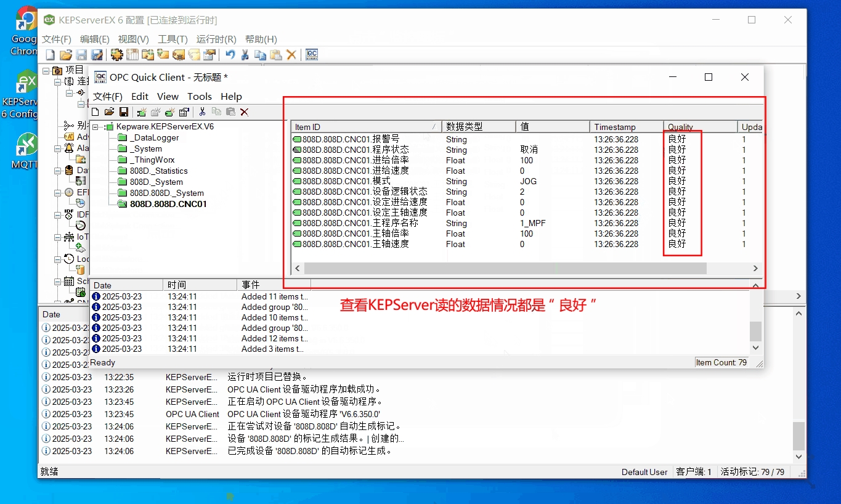Open 运行时(R) menu in KEPServerEX

coord(216,39)
